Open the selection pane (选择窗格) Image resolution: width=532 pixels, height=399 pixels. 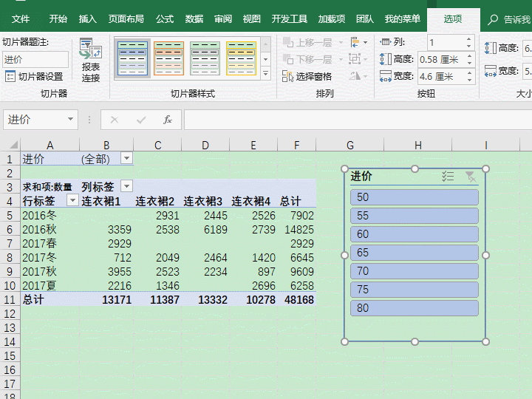coord(307,76)
